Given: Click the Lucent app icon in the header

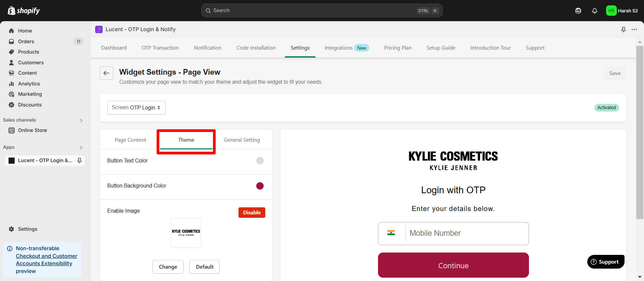Looking at the screenshot, I should point(99,29).
